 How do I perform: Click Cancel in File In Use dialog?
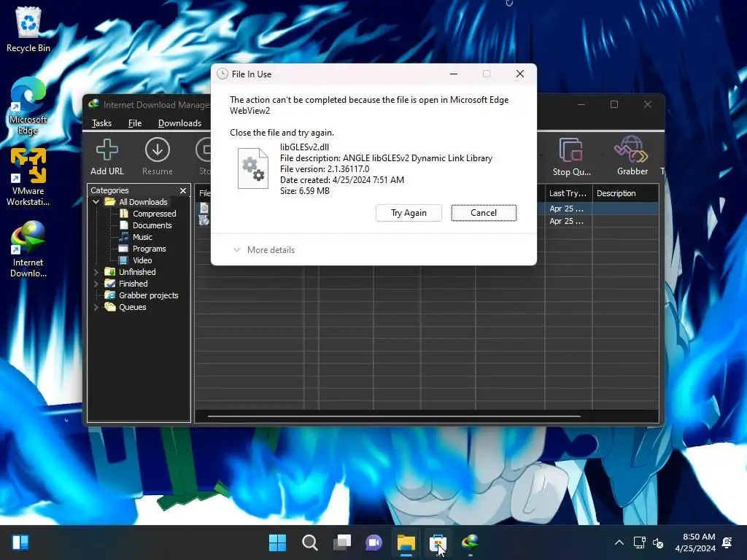point(484,213)
